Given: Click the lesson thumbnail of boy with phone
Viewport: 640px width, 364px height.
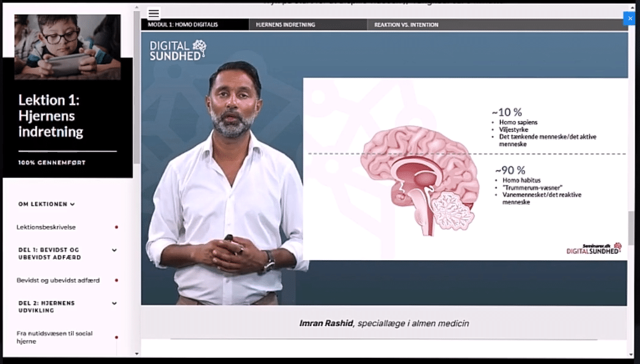Looking at the screenshot, I should tap(67, 47).
